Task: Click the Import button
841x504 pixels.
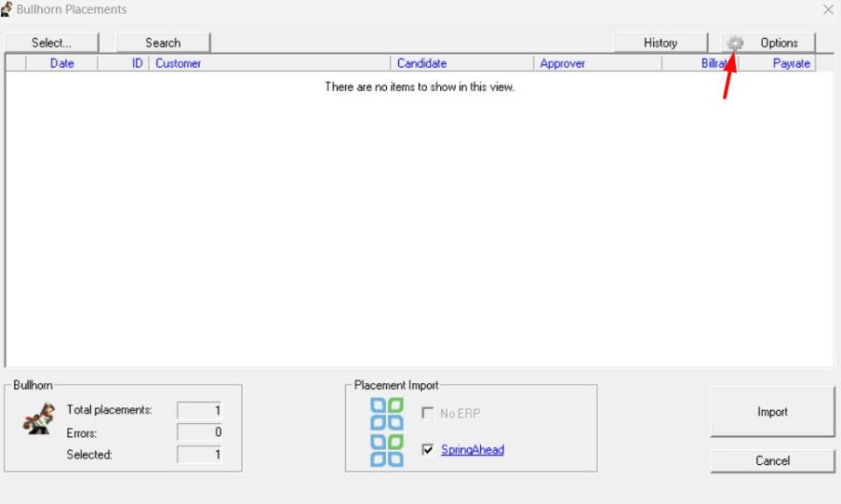Action: point(772,412)
